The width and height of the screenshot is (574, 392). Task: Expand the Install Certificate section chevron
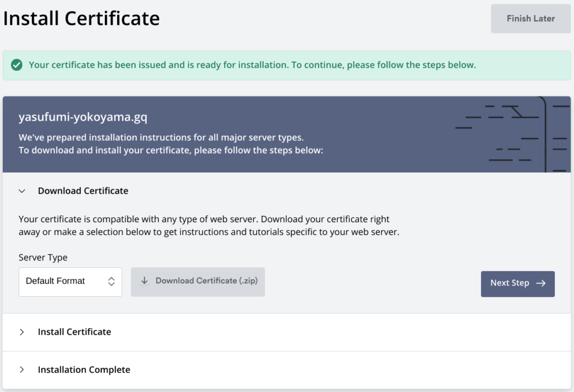[x=22, y=332]
